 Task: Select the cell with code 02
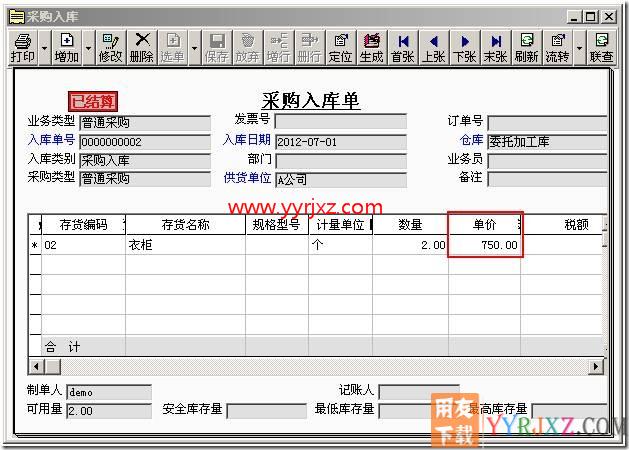pos(83,245)
